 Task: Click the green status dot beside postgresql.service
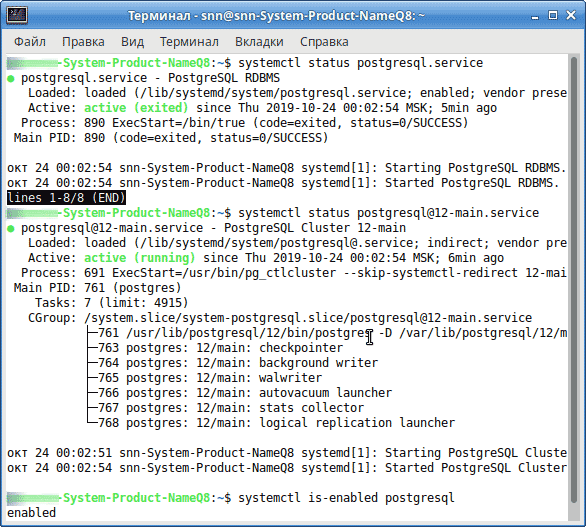[x=11, y=78]
